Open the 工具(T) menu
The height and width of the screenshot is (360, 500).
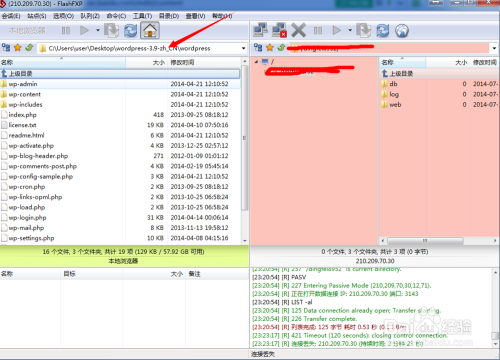tap(142, 16)
